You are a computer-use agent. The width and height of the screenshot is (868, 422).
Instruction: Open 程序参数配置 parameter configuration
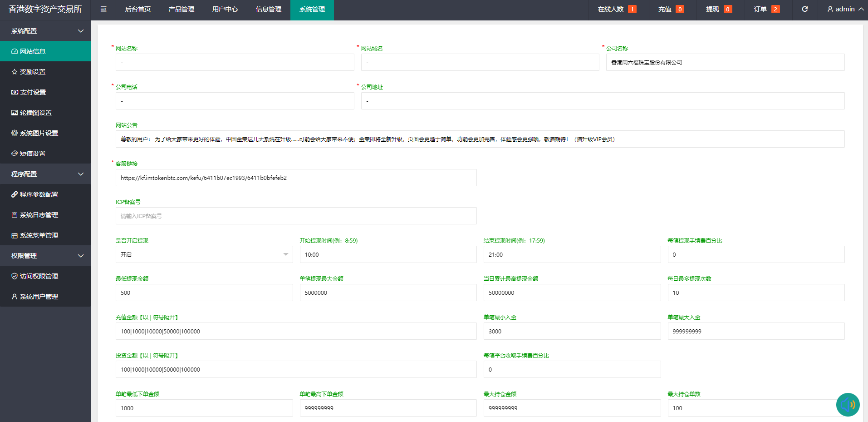tap(14, 194)
